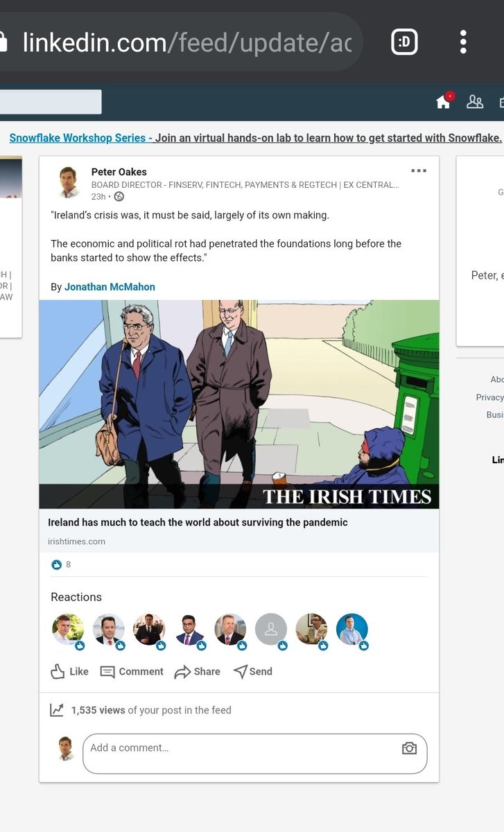Attach a photo via camera icon

click(x=410, y=748)
